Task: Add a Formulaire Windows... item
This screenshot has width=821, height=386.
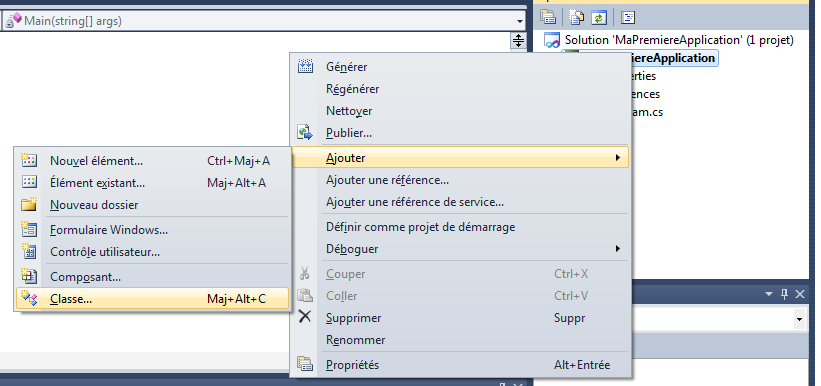Action: point(152,230)
